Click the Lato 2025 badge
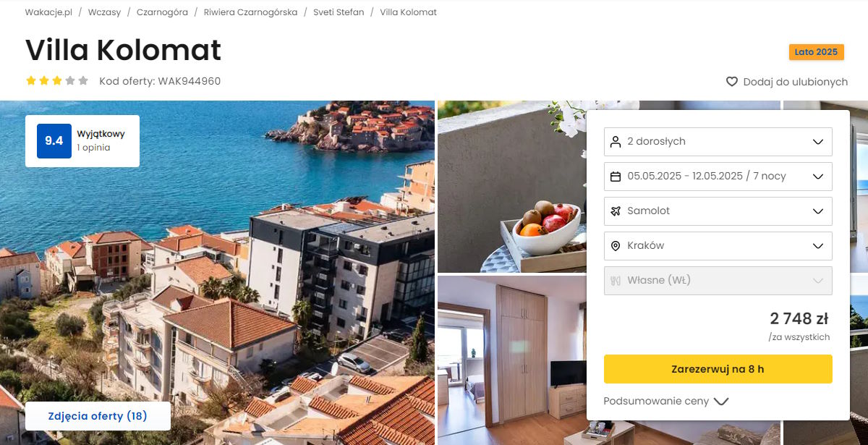Screen dimensions: 868x445 click(816, 52)
